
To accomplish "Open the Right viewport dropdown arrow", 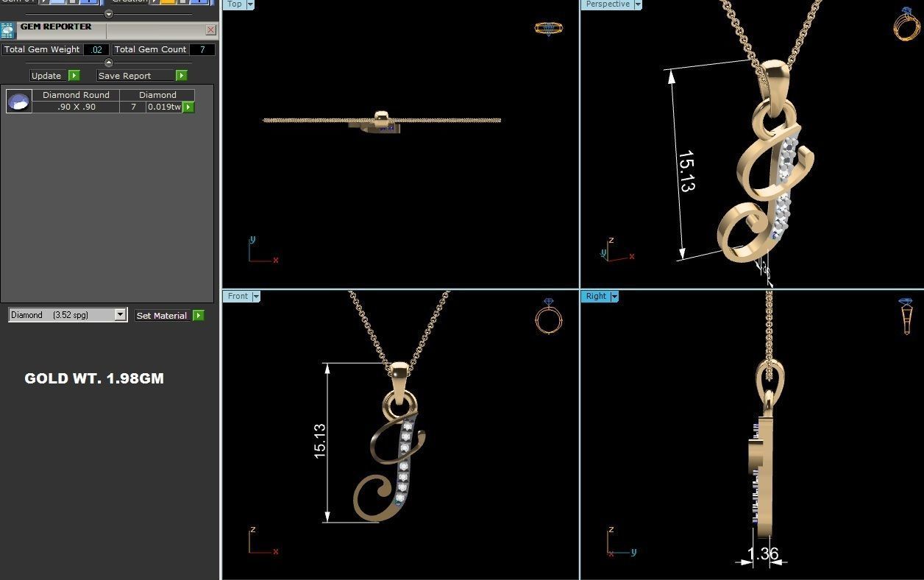I will coord(614,296).
